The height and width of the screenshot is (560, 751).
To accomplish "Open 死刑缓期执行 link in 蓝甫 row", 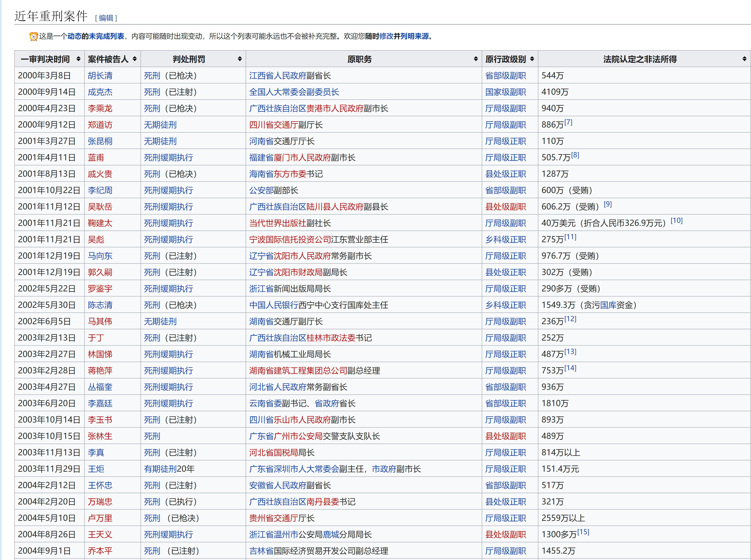I will pyautogui.click(x=169, y=158).
